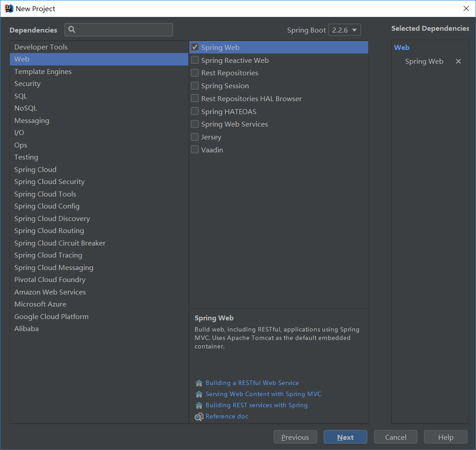Open Help for this dialog

[x=445, y=437]
